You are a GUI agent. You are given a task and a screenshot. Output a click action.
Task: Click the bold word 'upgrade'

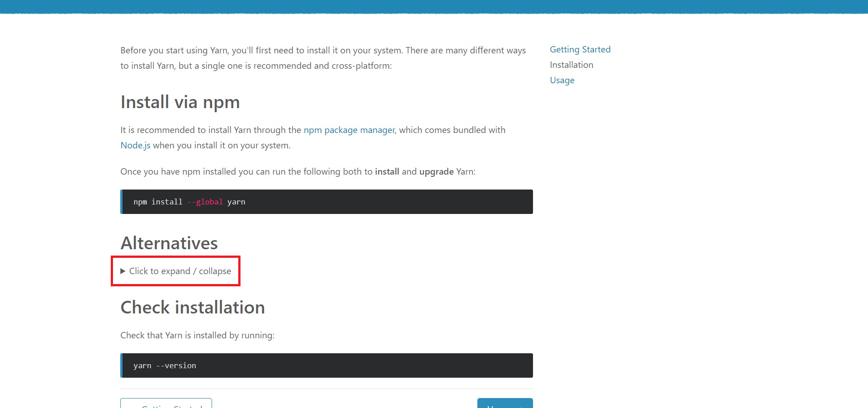(436, 172)
